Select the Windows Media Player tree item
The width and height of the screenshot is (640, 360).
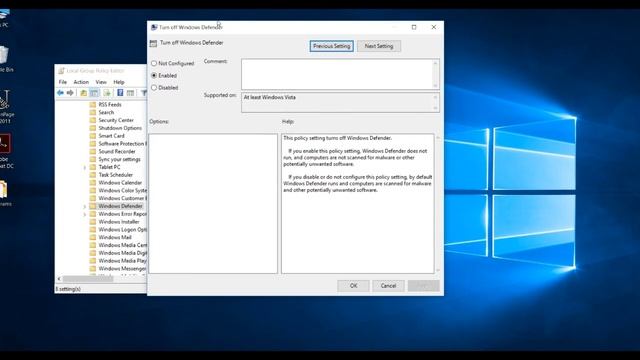(122, 260)
